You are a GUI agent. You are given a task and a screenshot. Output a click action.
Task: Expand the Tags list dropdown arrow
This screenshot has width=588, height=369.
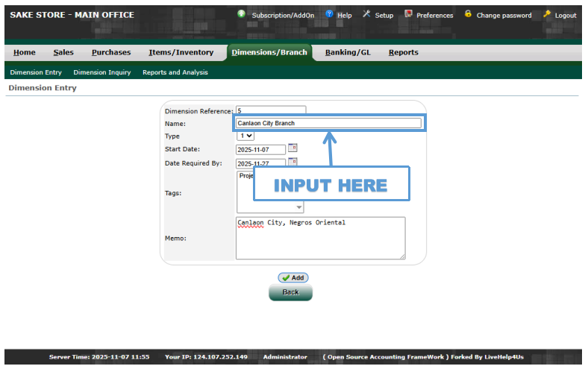(299, 208)
